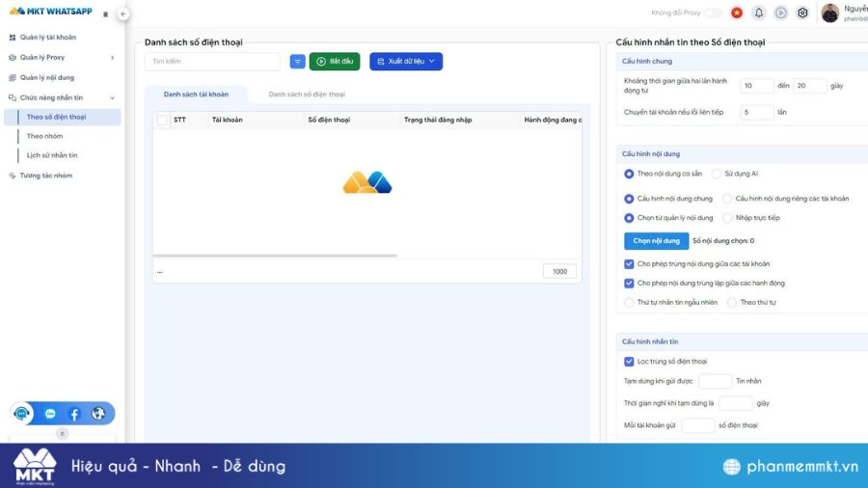Image resolution: width=868 pixels, height=488 pixels.
Task: Click the small up arrow below social icons
Action: coord(62,434)
